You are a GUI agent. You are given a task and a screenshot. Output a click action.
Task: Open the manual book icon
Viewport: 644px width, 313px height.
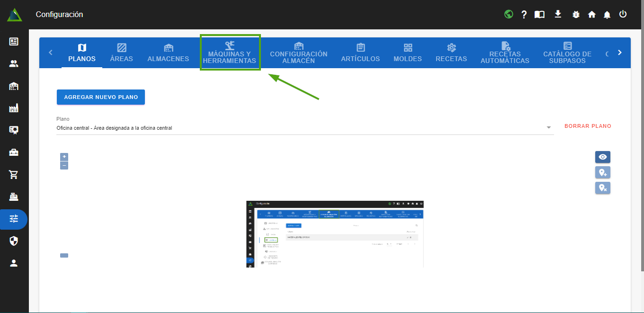(x=539, y=15)
